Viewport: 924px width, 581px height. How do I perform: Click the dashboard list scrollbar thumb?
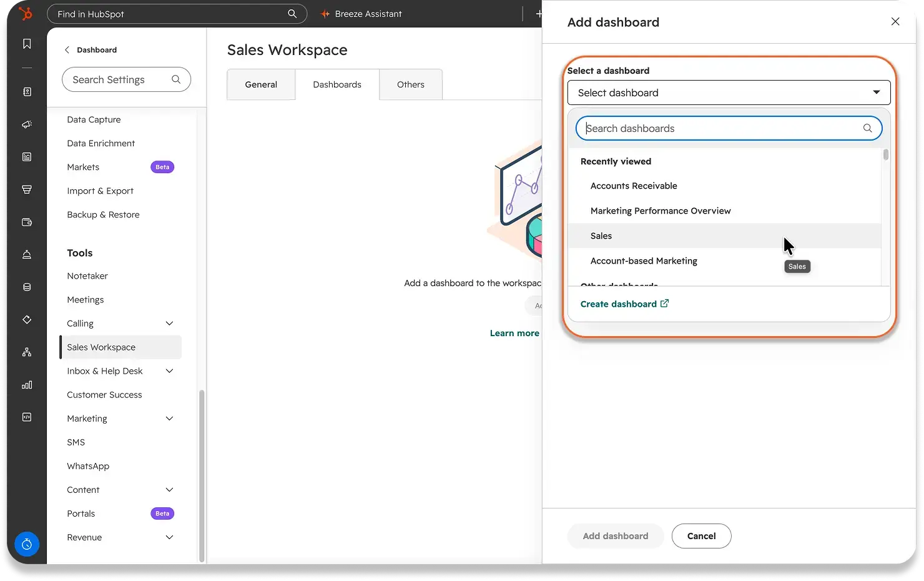point(886,154)
